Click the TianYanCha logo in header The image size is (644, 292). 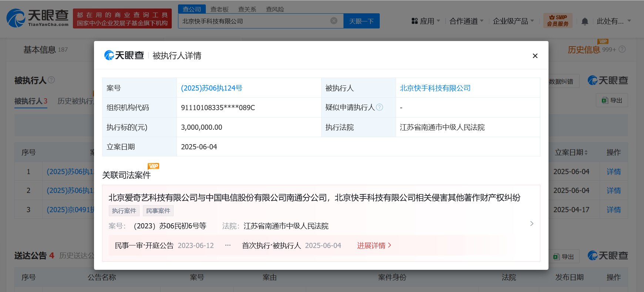[x=38, y=18]
